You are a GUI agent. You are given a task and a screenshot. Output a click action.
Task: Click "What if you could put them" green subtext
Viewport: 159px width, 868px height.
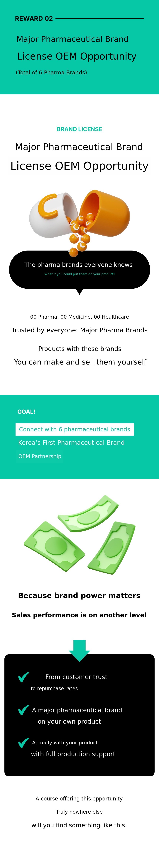(80, 274)
